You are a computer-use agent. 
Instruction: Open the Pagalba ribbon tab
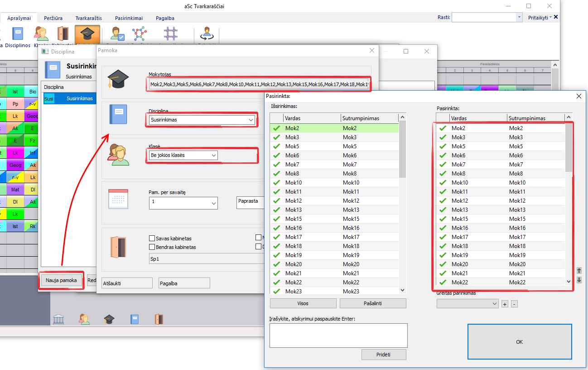click(x=165, y=18)
